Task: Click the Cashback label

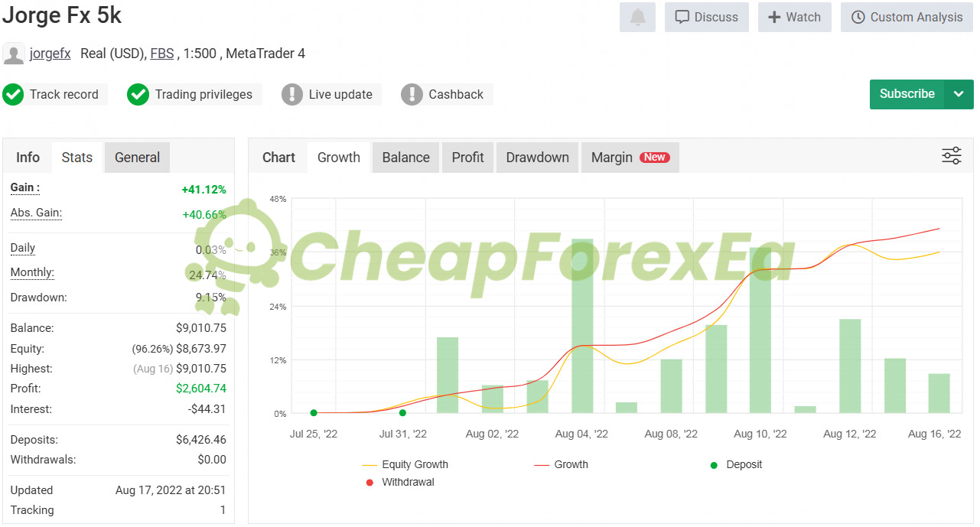Action: pyautogui.click(x=456, y=95)
